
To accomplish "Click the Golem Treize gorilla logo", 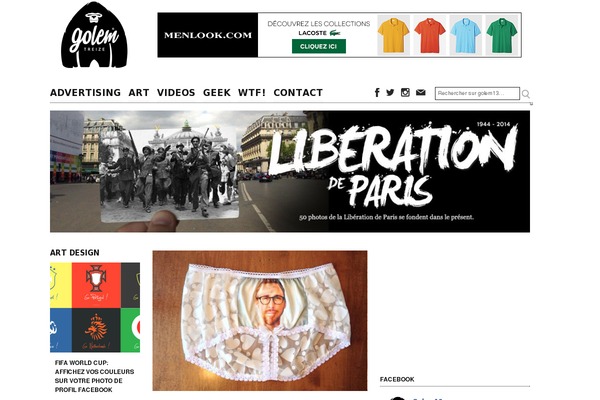I will click(x=94, y=35).
